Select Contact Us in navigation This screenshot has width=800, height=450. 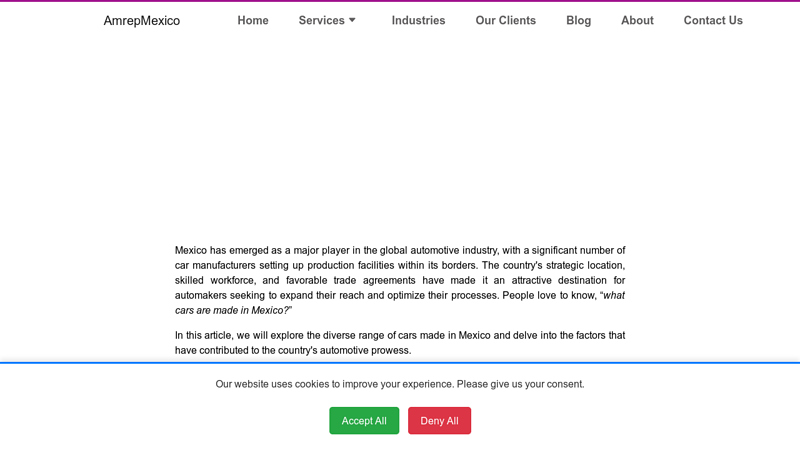pyautogui.click(x=713, y=20)
